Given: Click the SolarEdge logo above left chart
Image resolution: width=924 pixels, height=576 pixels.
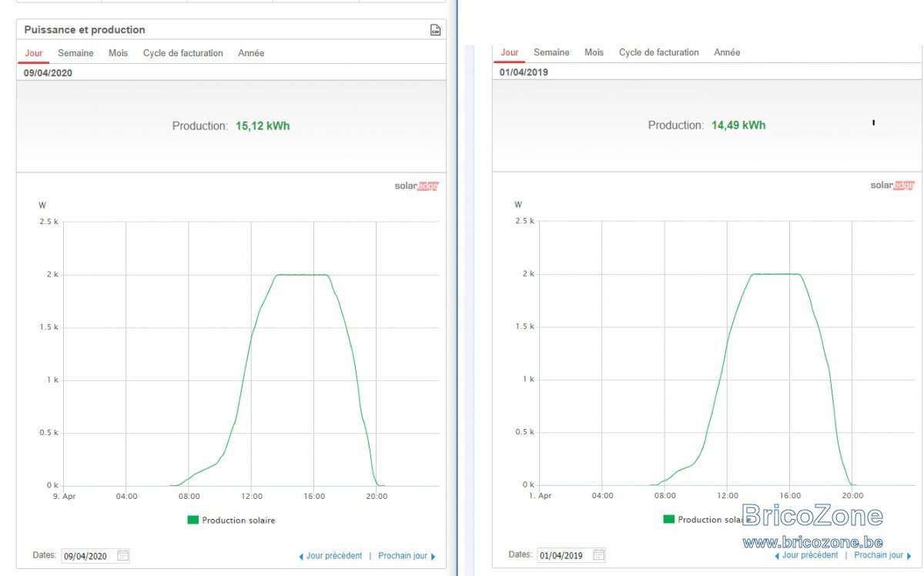Looking at the screenshot, I should (417, 186).
